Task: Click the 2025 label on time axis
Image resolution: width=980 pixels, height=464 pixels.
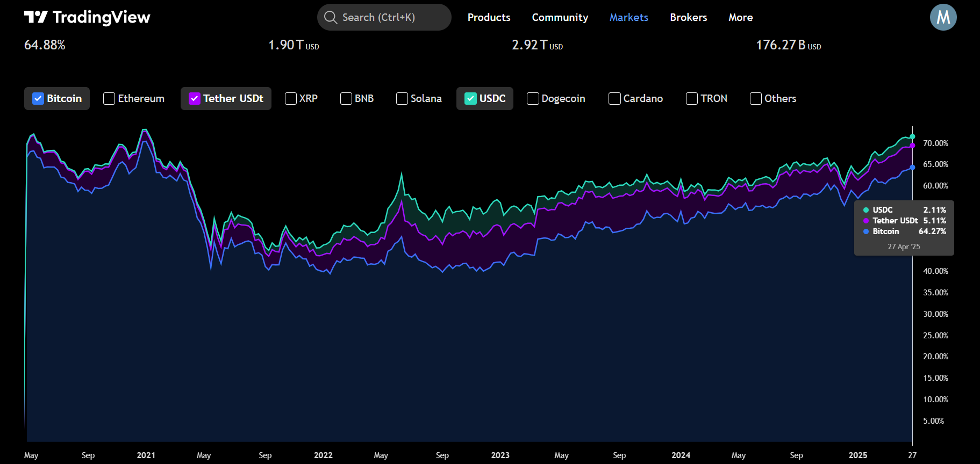Action: click(x=857, y=455)
